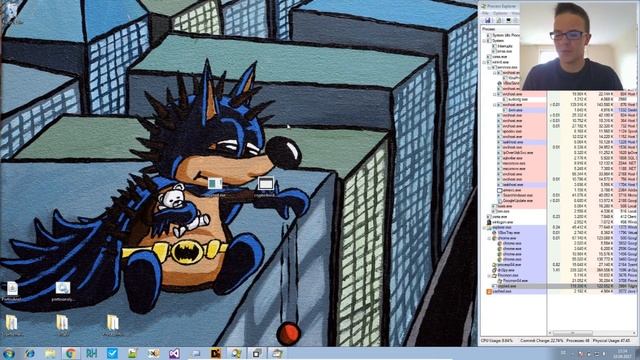Collapse the explorer.exe tree node

pos(484,227)
